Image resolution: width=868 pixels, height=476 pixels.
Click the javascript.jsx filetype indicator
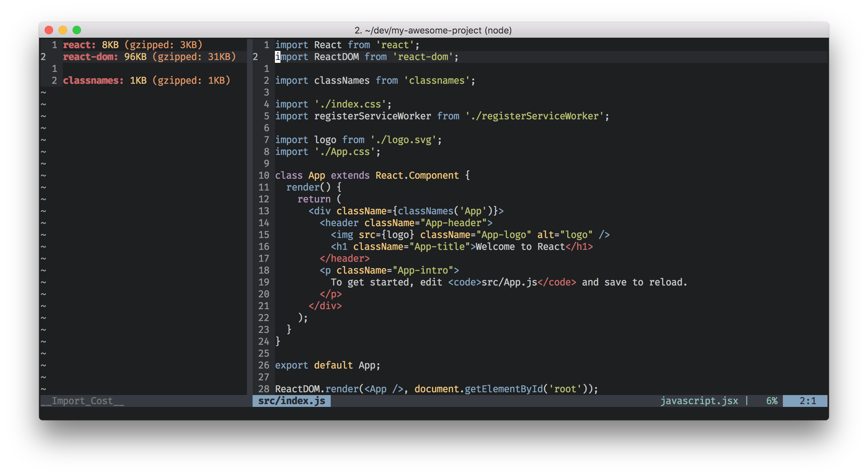(x=699, y=401)
